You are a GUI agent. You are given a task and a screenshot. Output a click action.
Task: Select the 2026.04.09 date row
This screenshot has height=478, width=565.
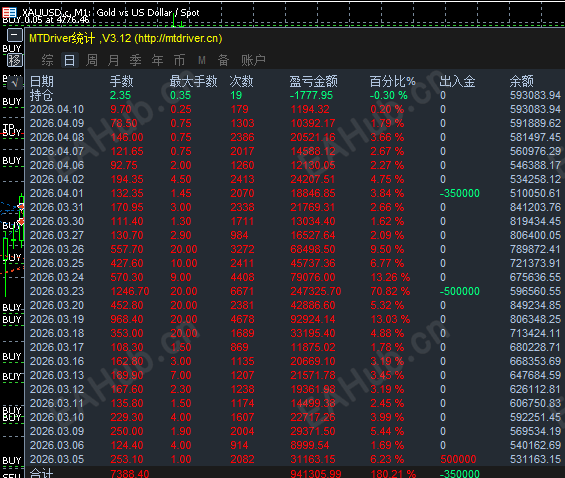(x=57, y=124)
